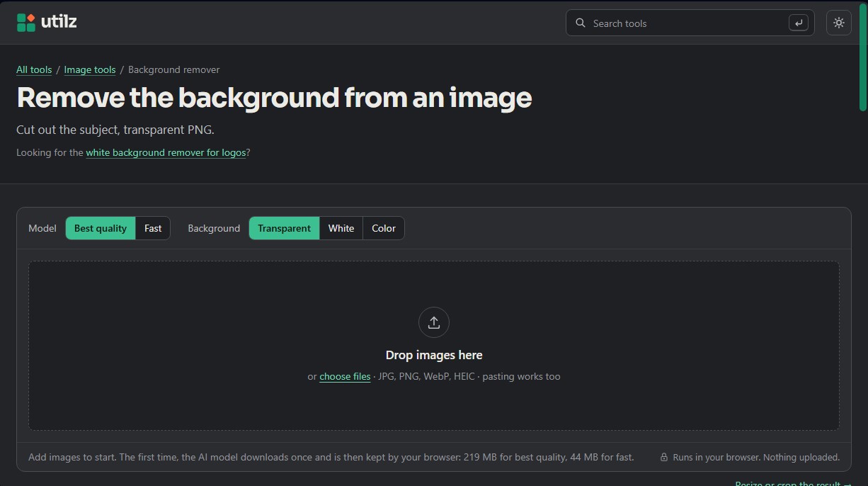868x486 pixels.
Task: Click the Background remover breadcrumb text
Action: pyautogui.click(x=173, y=69)
